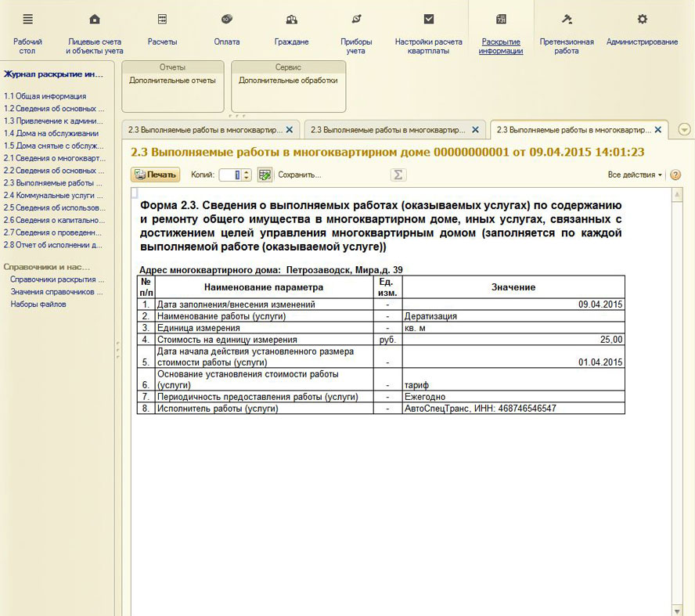695x616 pixels.
Task: Click scrollbar down arrow in report area
Action: [677, 611]
